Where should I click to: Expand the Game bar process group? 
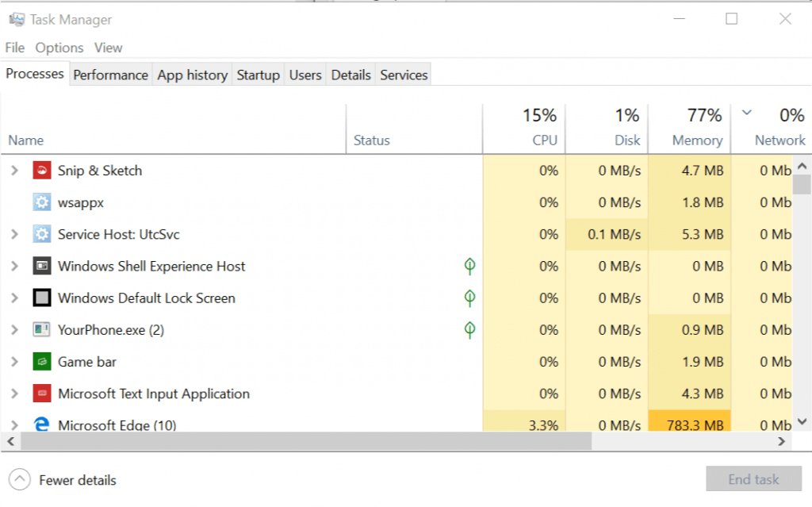pos(14,361)
